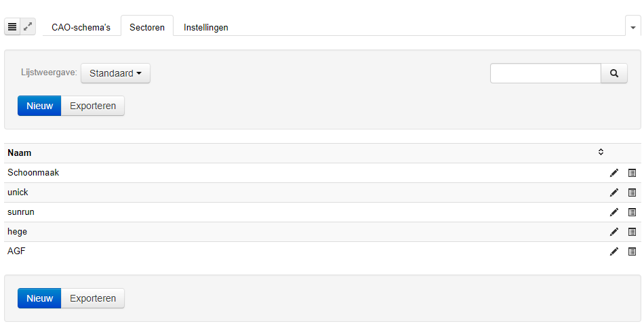This screenshot has width=644, height=324.
Task: Click the pencil icon for sunrun
Action: [x=614, y=212]
